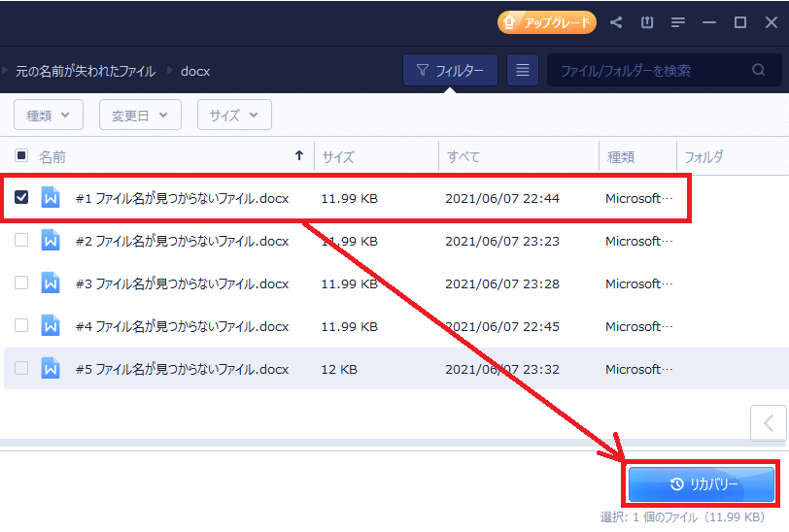Sort by 名前 column header
Screen dimensions: 789x532
[52, 157]
